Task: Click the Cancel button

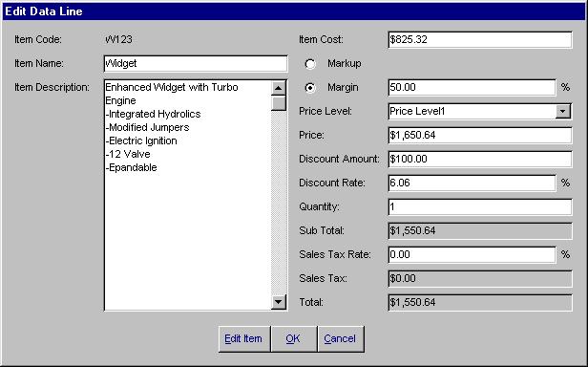Action: point(341,339)
